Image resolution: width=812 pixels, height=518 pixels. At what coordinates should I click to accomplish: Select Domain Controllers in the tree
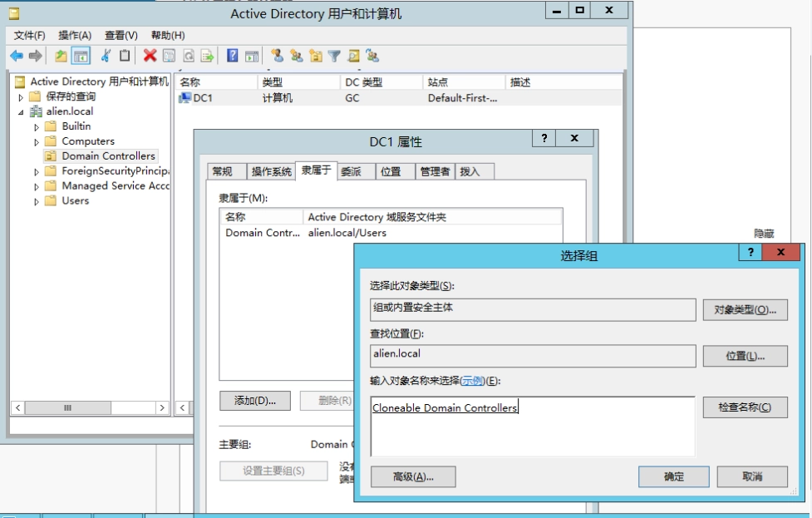click(x=108, y=156)
